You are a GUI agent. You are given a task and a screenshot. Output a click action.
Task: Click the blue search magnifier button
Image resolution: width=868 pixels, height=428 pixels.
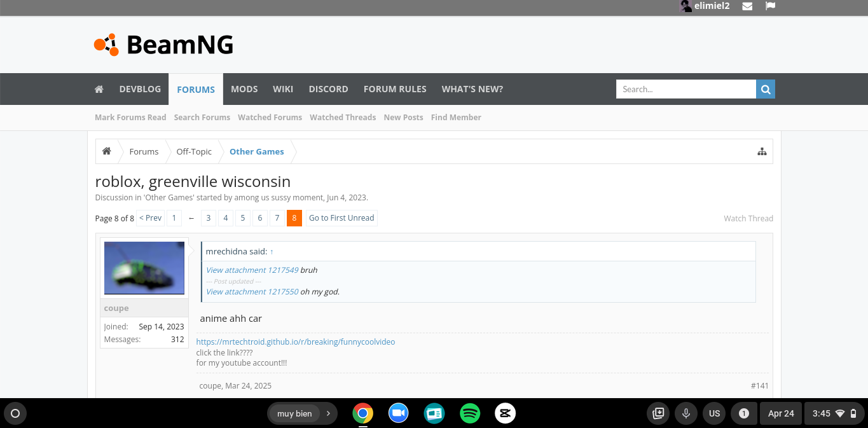tap(766, 89)
